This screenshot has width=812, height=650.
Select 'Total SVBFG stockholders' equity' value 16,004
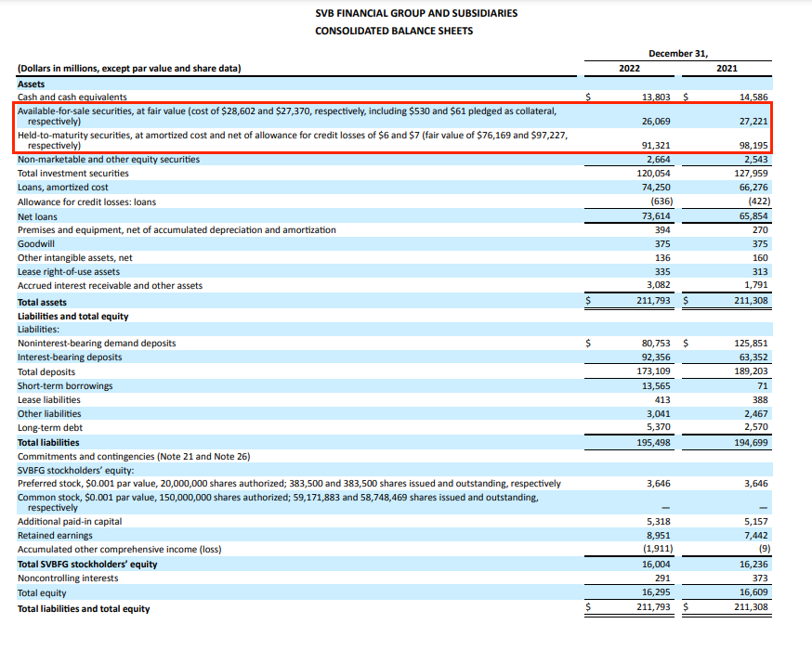[x=656, y=564]
